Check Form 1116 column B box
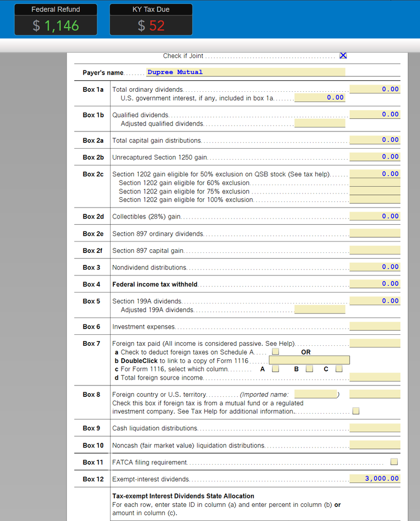Image resolution: width=420 pixels, height=521 pixels. [309, 369]
